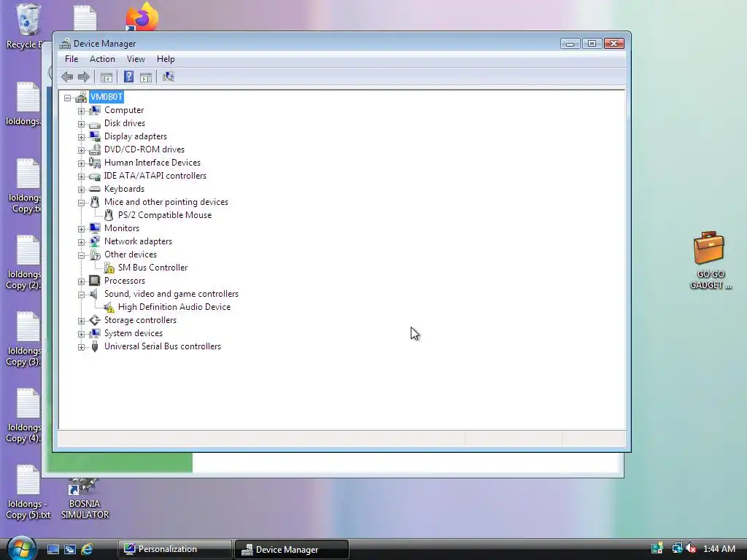The height and width of the screenshot is (560, 747).
Task: Open the Action menu
Action: click(x=102, y=59)
